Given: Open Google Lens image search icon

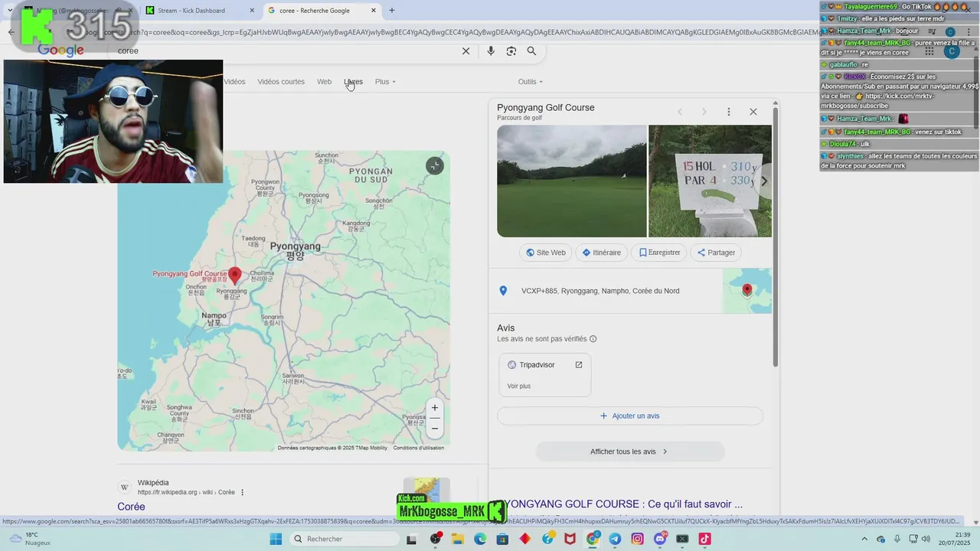Looking at the screenshot, I should pos(511,51).
